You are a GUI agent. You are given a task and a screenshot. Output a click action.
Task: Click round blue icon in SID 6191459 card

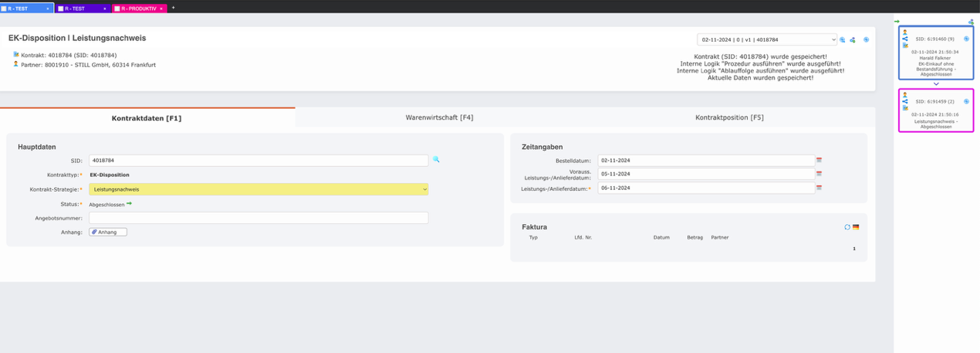pyautogui.click(x=967, y=101)
